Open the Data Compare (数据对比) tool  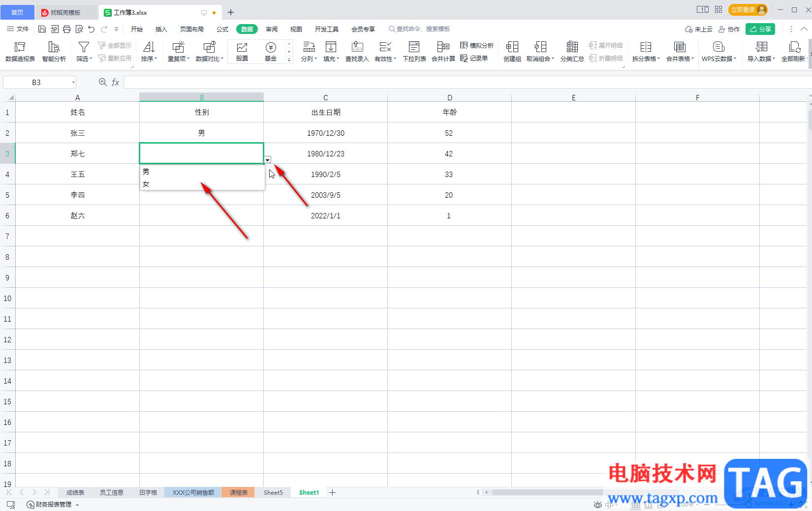tap(209, 52)
